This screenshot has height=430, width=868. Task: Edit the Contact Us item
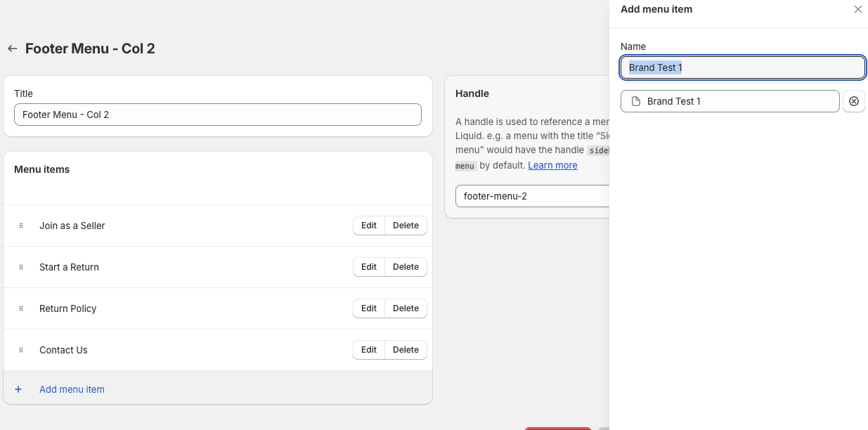[369, 350]
